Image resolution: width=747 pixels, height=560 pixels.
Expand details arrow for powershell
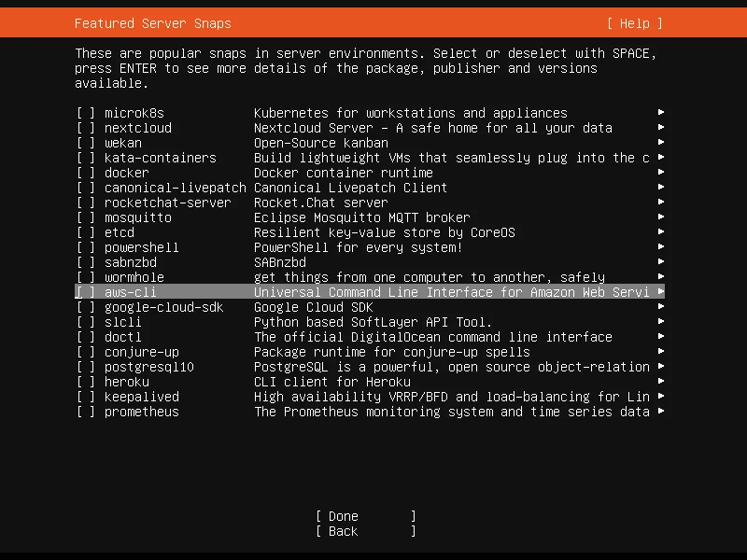point(661,246)
